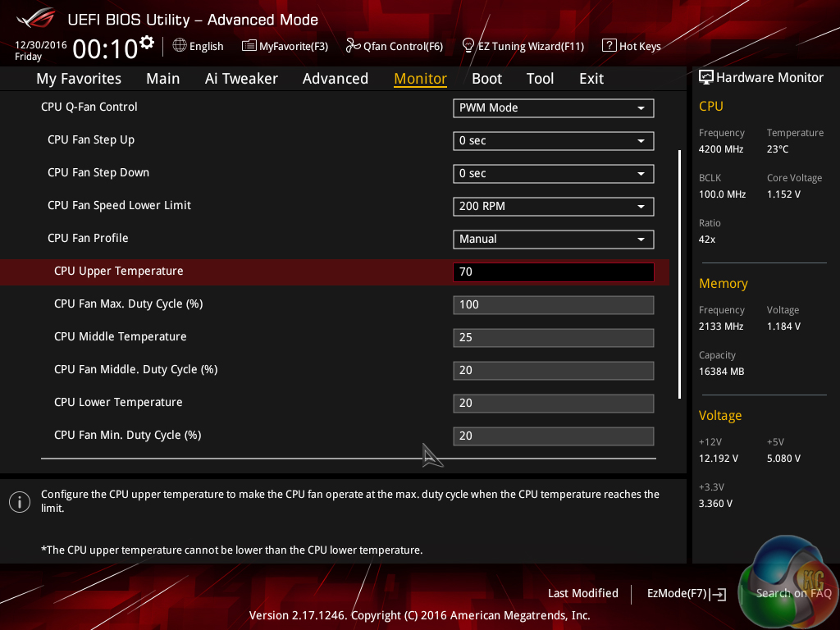Open the CPU Q-Fan Control dropdown
This screenshot has height=630, width=840.
(553, 107)
